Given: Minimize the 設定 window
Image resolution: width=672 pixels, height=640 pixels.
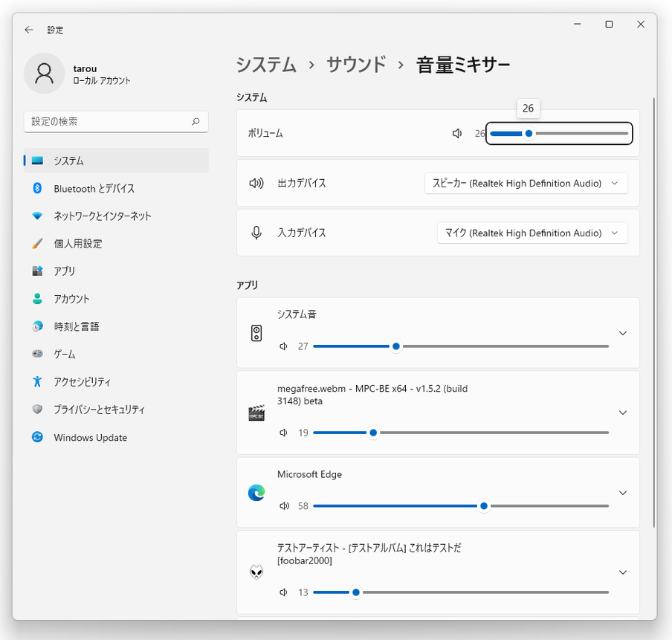Looking at the screenshot, I should tap(578, 25).
